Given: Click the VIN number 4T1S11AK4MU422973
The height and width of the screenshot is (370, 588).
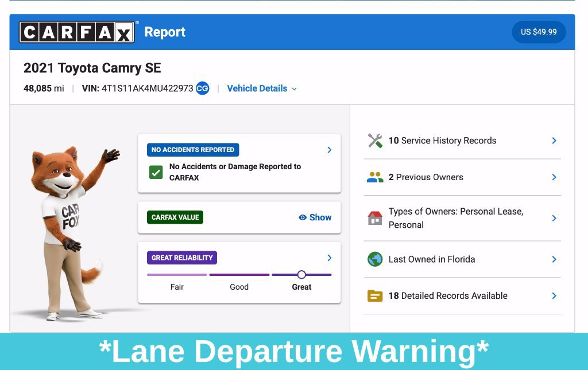Looking at the screenshot, I should pos(148,88).
